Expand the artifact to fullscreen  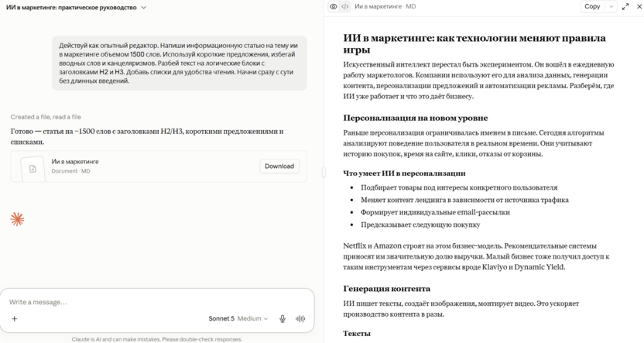pos(625,6)
